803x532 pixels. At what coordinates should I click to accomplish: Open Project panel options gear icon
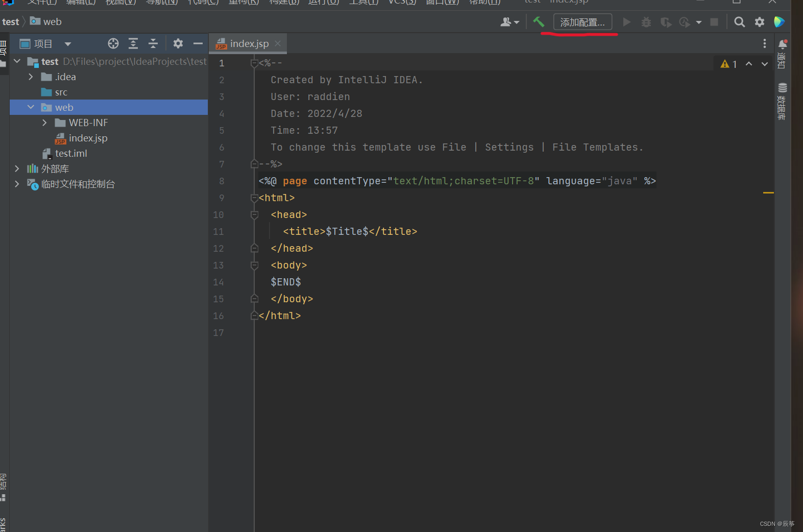178,43
